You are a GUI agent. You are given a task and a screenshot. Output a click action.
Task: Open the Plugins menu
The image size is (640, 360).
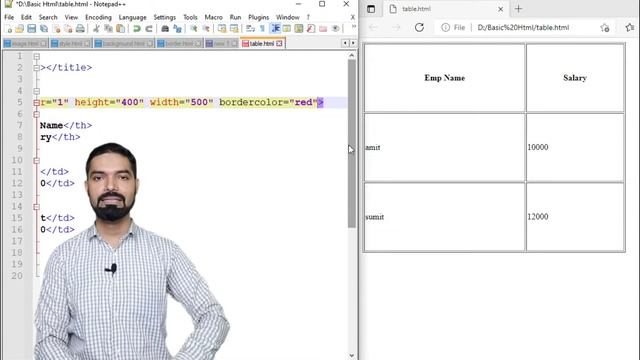258,17
